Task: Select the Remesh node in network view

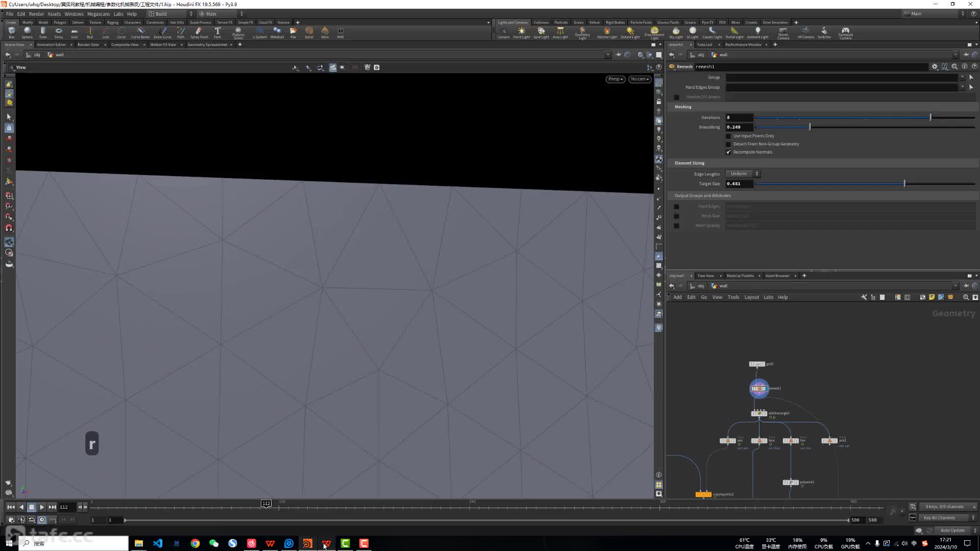Action: (x=758, y=388)
